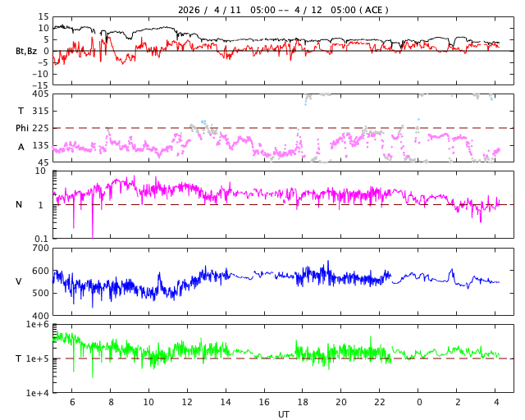Viewport: 525px width, 420px height.
Task: Click the 6 hour tick on the x-axis
Action: coord(71,403)
